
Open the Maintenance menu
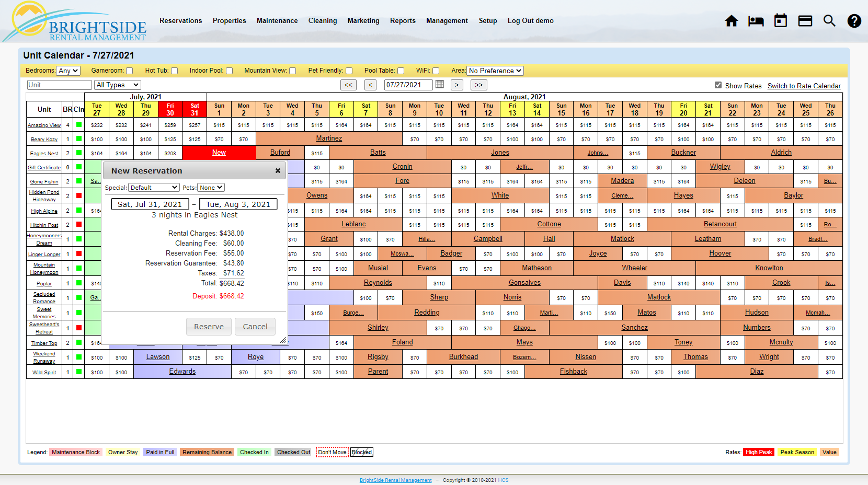coord(277,21)
